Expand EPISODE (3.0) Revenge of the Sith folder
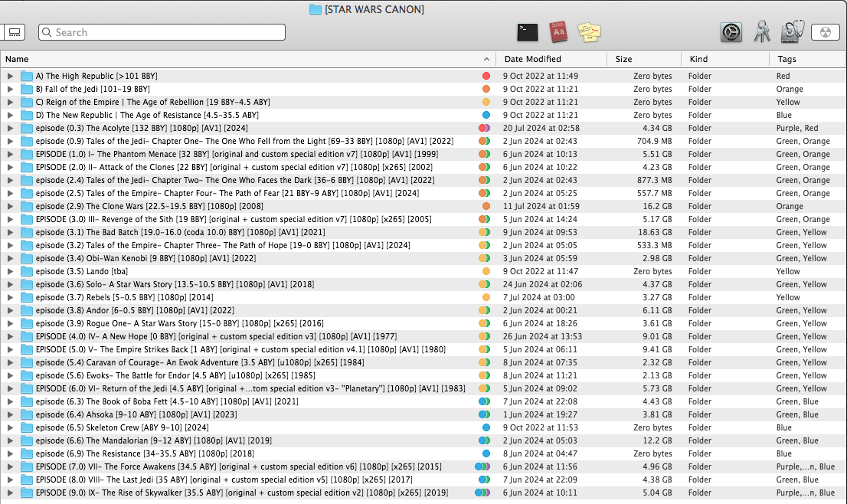The image size is (847, 504). pyautogui.click(x=10, y=219)
